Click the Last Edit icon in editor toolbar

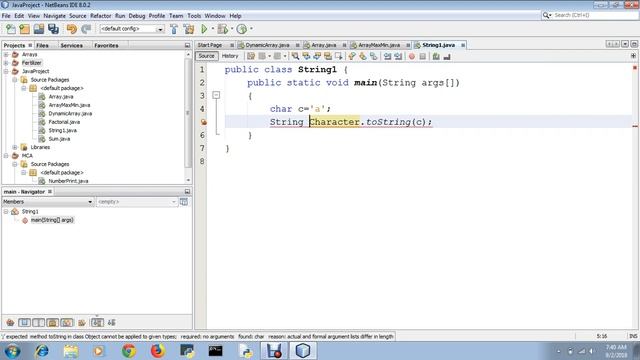point(251,56)
